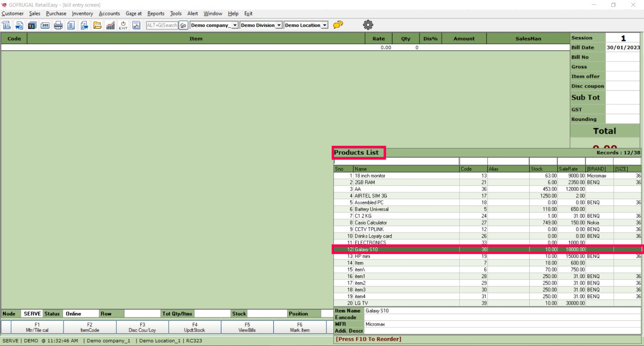Click the Products List name filter field
Image resolution: width=644 pixels, height=346 pixels.
tap(396, 162)
